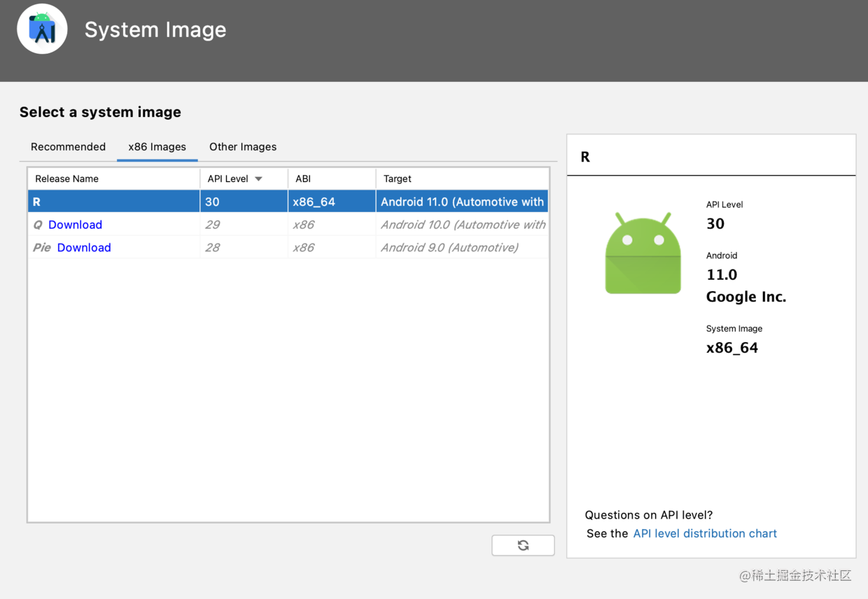
Task: Select the x86 Images tab
Action: click(157, 147)
